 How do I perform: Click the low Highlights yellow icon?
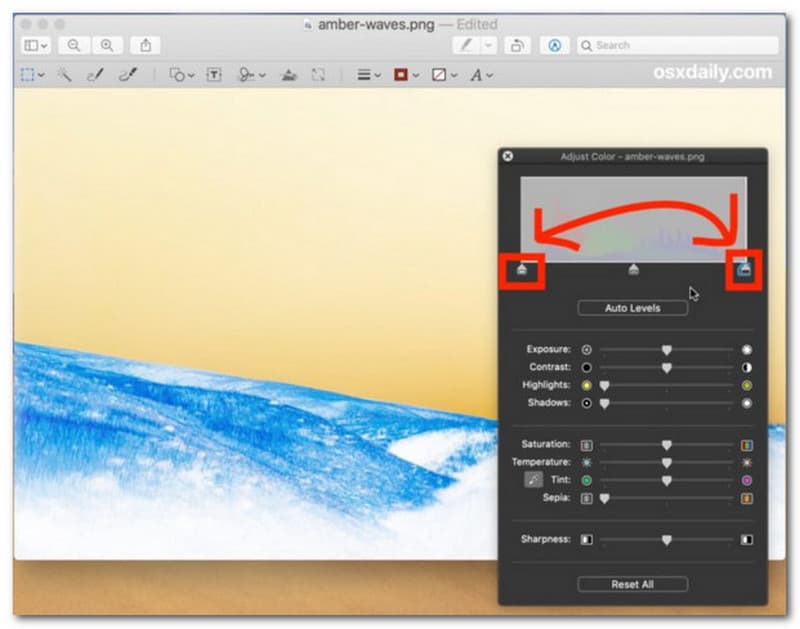click(587, 386)
